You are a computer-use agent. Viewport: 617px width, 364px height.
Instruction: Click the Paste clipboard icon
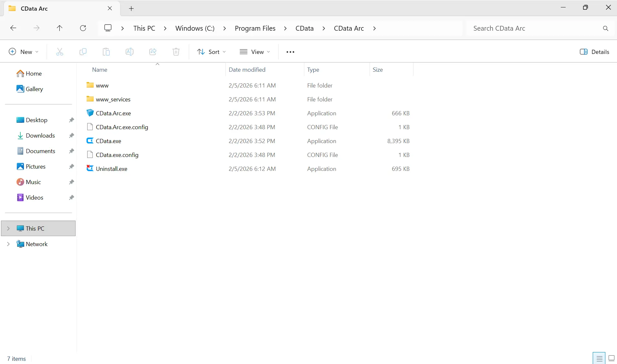point(106,52)
